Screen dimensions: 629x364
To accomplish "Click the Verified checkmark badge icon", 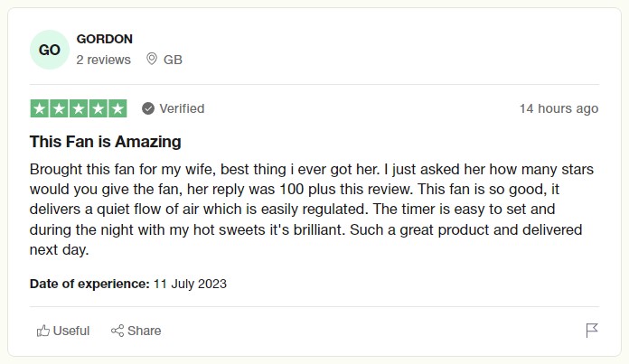I will coord(148,108).
